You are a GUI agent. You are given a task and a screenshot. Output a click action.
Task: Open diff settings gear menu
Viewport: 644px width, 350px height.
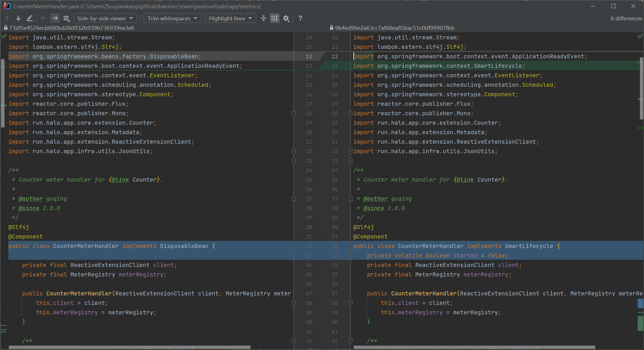[x=286, y=18]
